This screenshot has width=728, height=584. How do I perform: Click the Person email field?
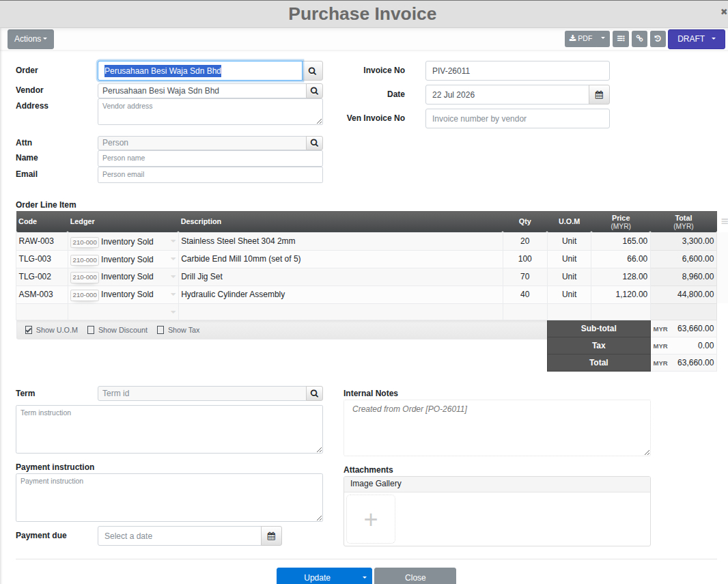(210, 175)
